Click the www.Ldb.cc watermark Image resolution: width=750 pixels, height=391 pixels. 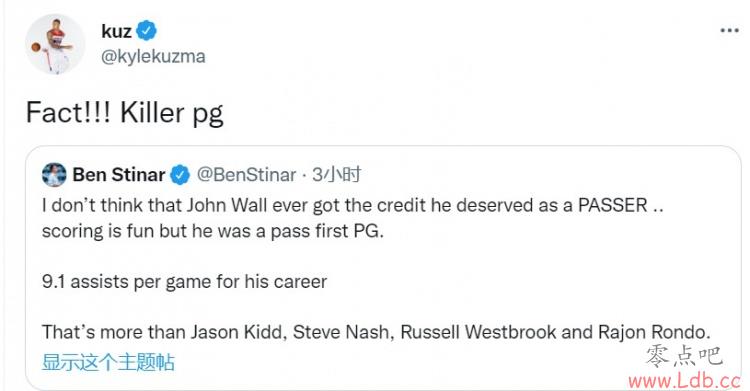[x=684, y=380]
